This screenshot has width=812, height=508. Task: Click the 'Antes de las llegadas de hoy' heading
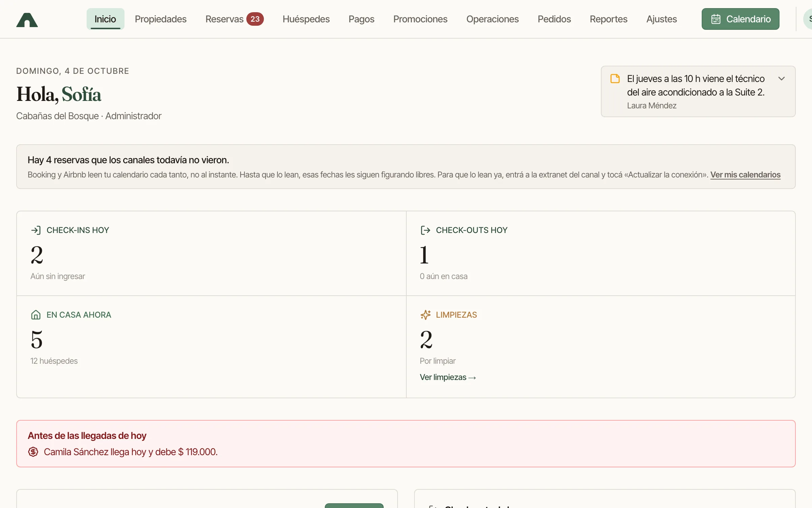tap(87, 436)
